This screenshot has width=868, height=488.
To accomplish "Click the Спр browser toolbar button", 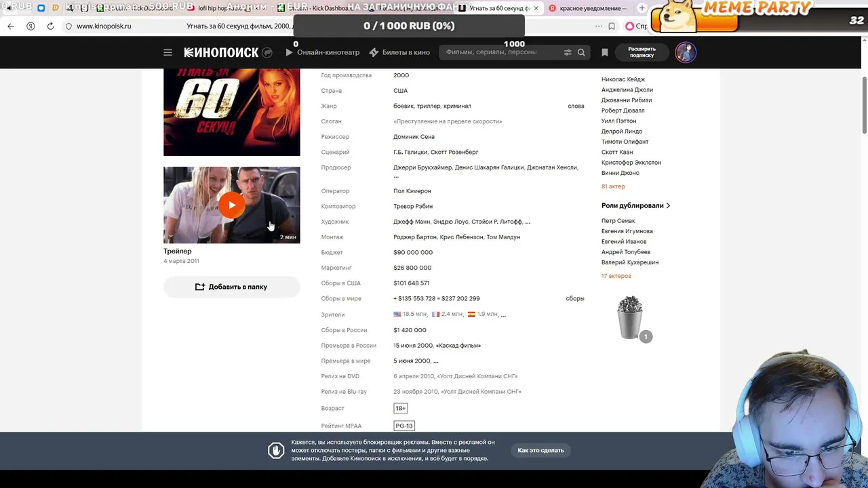I will 636,26.
